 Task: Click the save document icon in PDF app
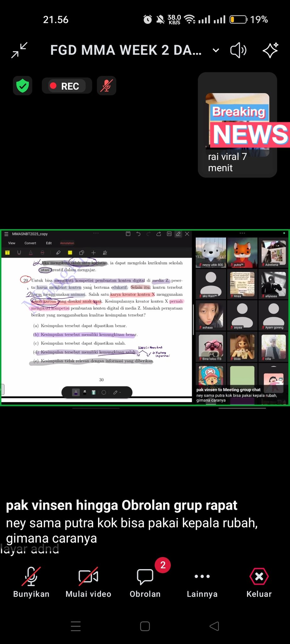tap(128, 234)
